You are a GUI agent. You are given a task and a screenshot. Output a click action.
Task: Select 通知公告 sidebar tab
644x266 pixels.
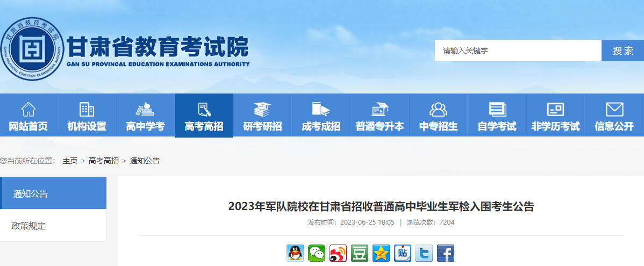tap(53, 193)
